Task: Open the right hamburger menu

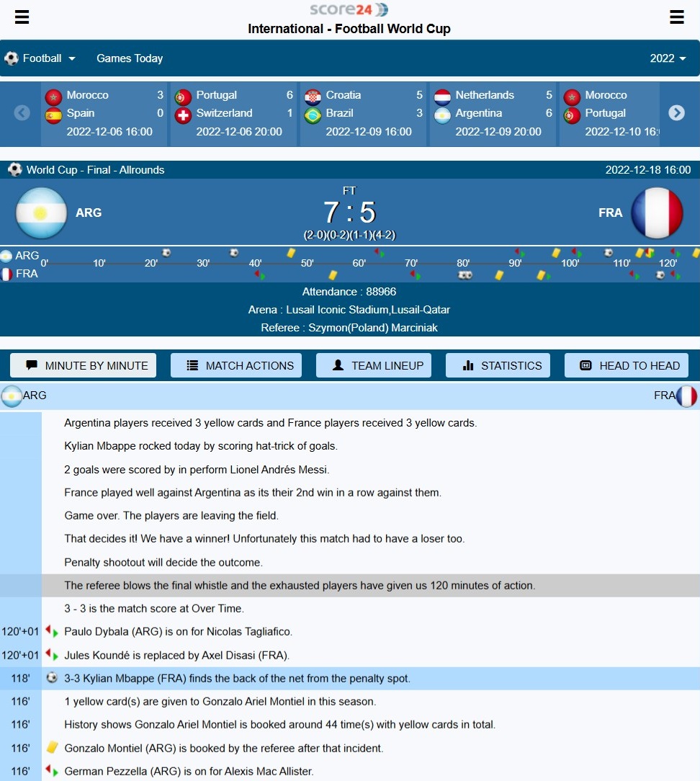Action: pos(676,17)
